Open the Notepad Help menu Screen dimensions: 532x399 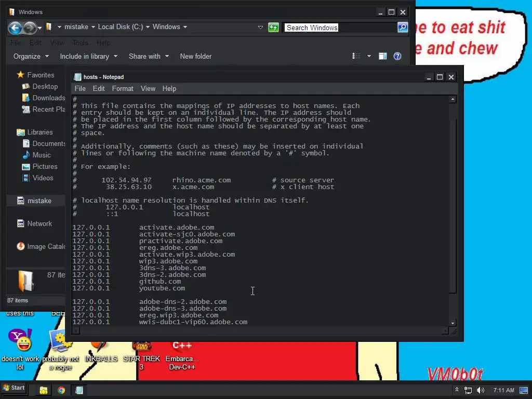[x=169, y=88]
